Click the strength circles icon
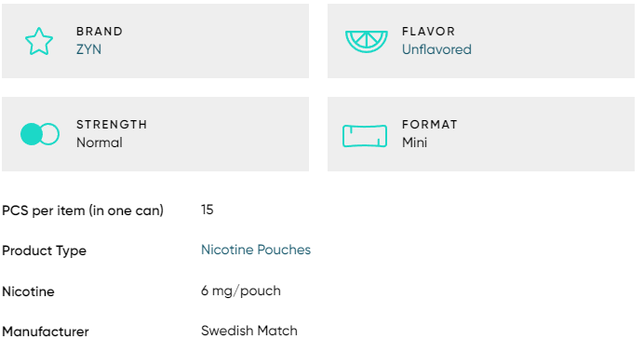Viewport: 644px width, 339px height. tap(40, 134)
